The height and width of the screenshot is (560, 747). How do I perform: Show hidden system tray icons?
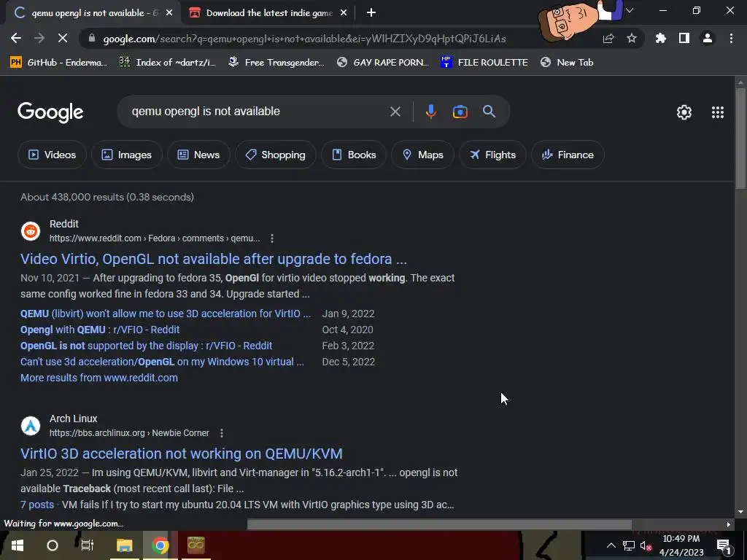pyautogui.click(x=611, y=545)
